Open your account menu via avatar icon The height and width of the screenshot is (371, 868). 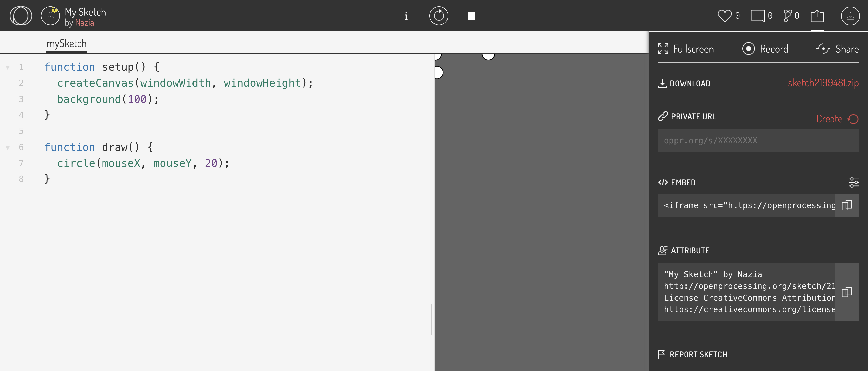850,16
